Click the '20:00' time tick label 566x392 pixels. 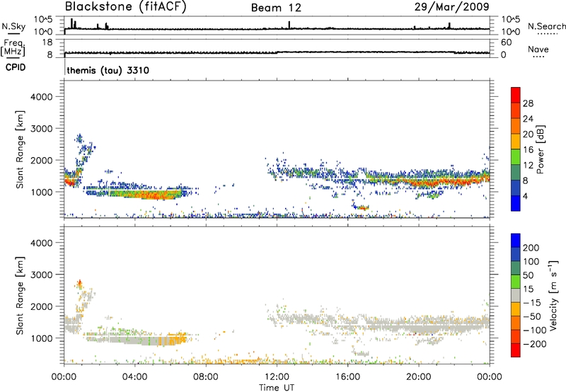(x=418, y=377)
